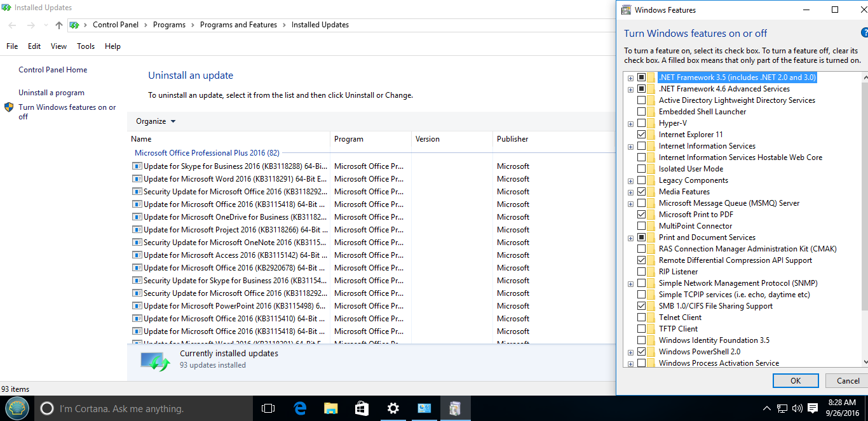Screen dimensions: 868x421
Task: Show hidden tray icons chevron
Action: click(767, 408)
